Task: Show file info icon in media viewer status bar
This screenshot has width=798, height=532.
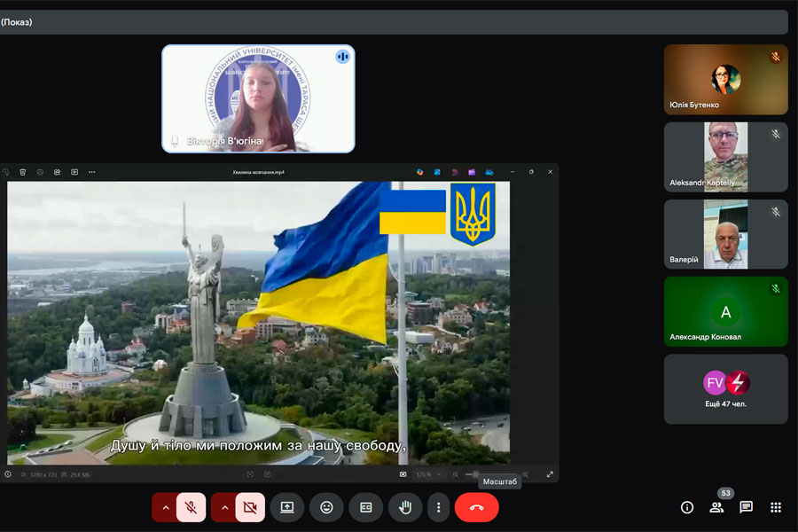Action: tap(8, 474)
